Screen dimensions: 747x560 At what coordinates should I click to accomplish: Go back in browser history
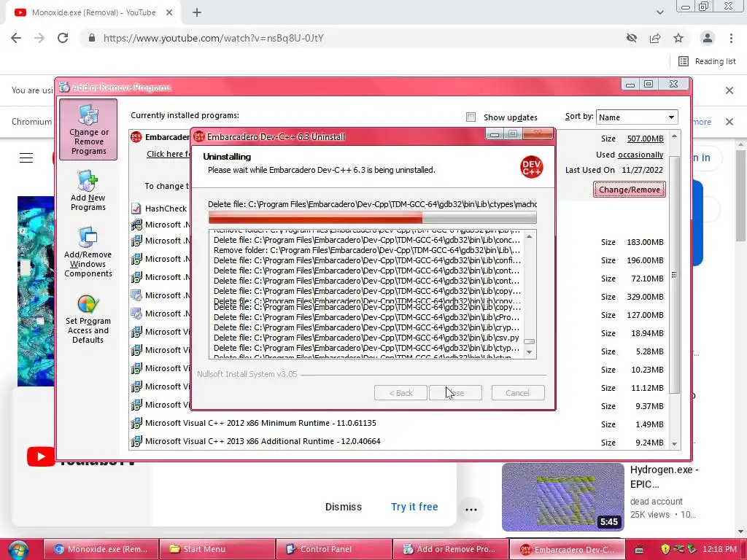(16, 38)
